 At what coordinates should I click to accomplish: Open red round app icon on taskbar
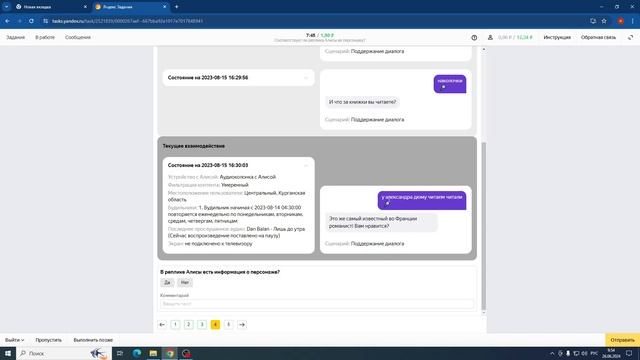click(x=186, y=353)
